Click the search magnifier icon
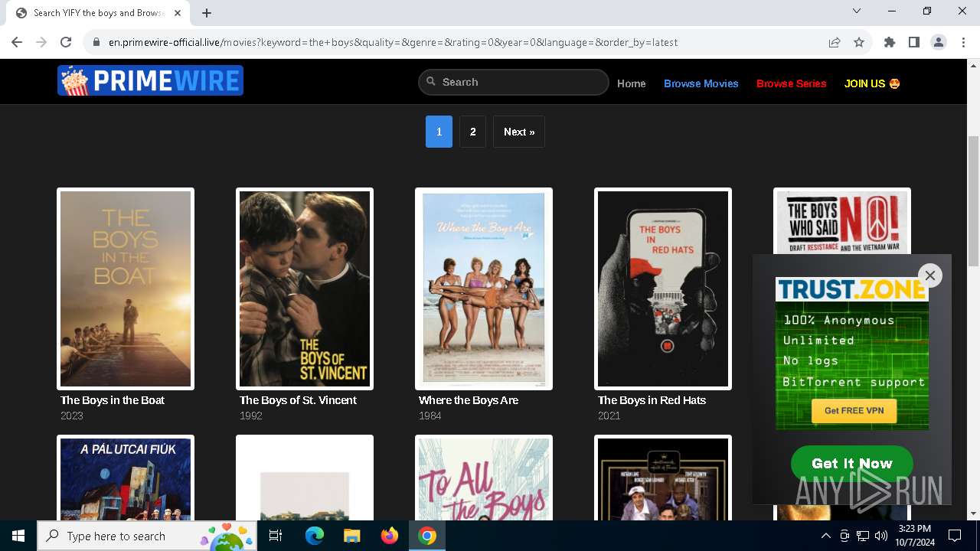 [431, 82]
